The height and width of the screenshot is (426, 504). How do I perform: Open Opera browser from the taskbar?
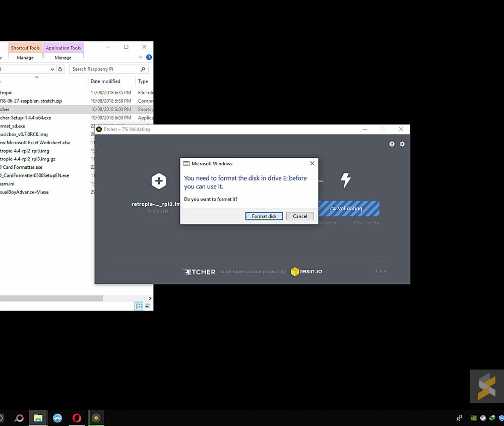[77, 418]
